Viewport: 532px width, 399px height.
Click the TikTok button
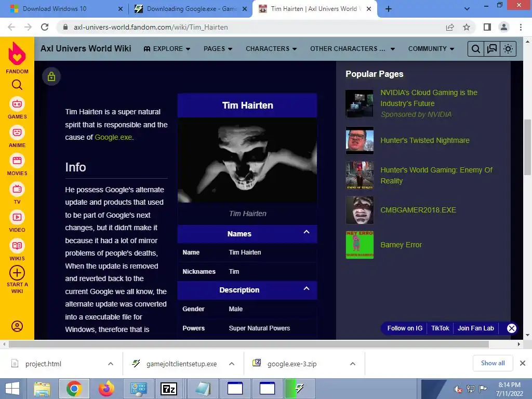click(x=440, y=328)
